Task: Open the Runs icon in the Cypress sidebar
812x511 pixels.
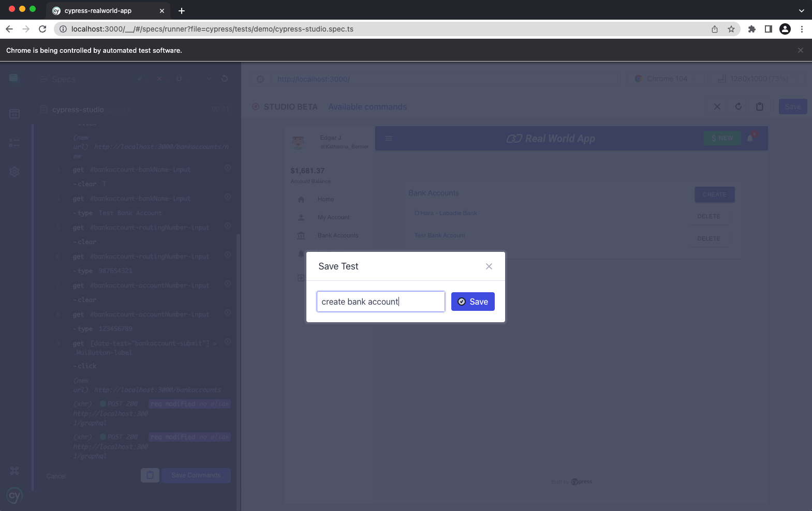Action: tap(14, 143)
